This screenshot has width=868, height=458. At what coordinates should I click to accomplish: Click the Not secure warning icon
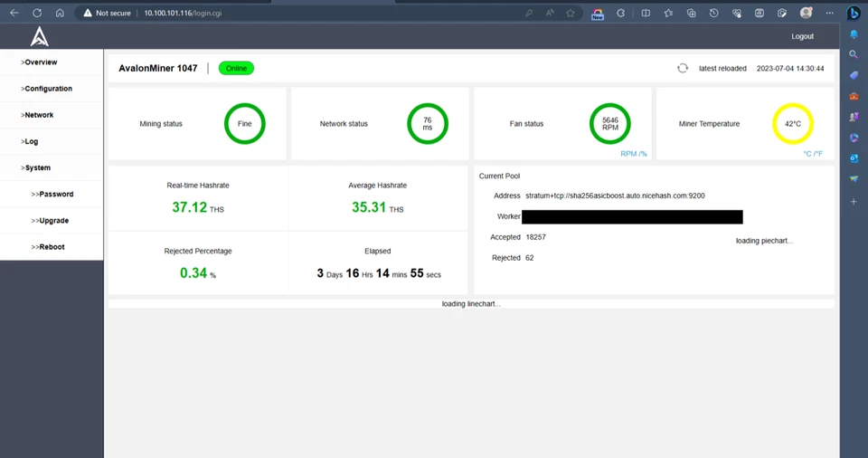88,13
